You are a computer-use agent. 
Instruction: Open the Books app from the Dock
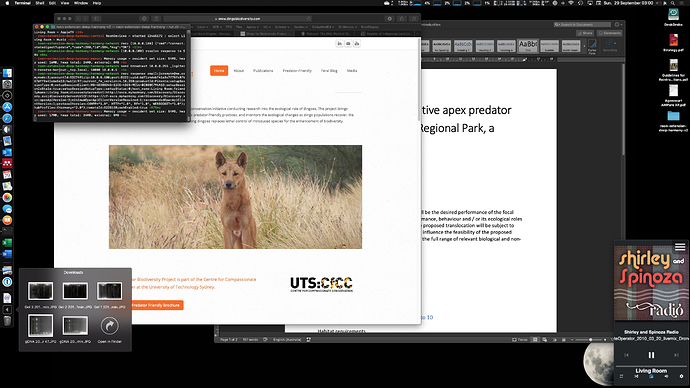(7, 220)
